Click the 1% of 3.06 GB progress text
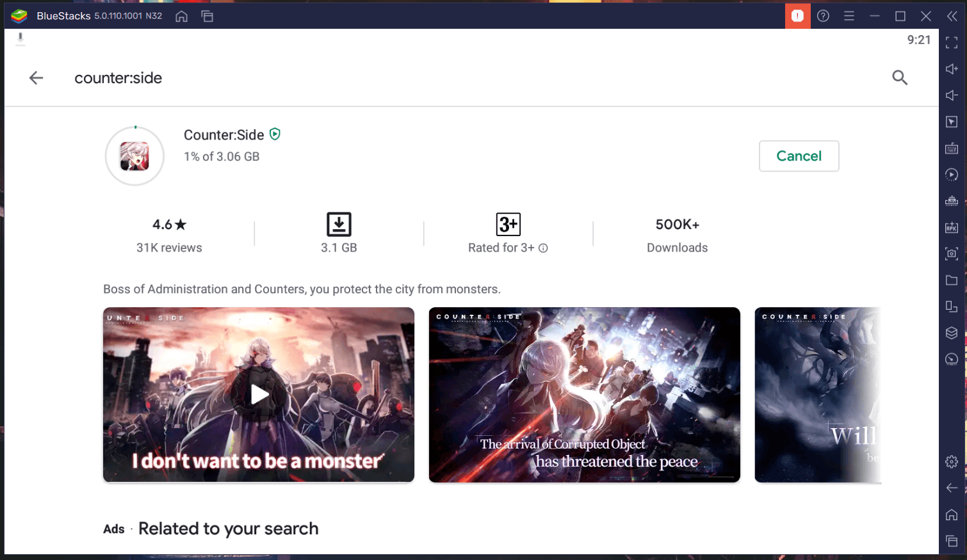 pos(222,157)
